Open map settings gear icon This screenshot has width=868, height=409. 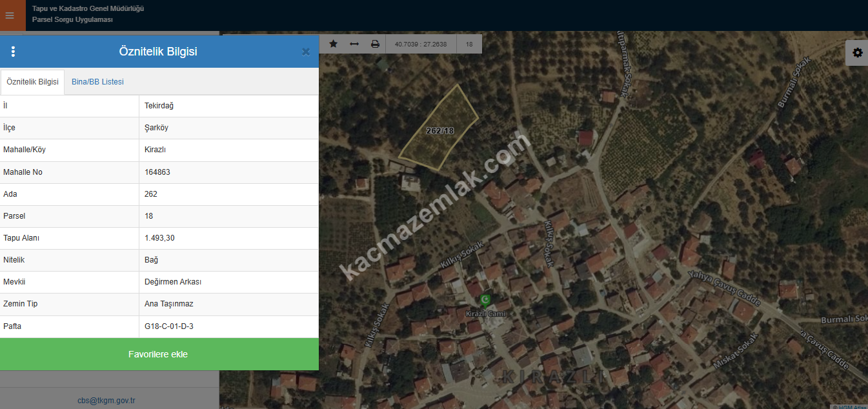pos(857,53)
